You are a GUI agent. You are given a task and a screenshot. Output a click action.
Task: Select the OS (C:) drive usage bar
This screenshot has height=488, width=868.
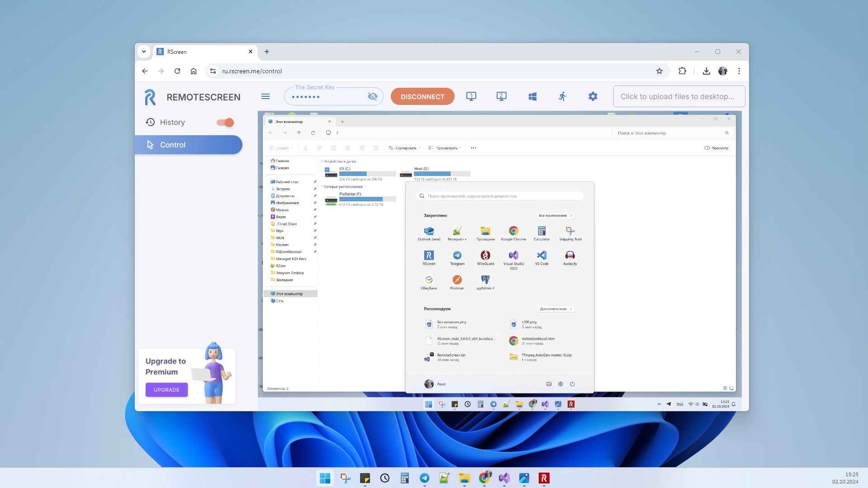(x=367, y=174)
